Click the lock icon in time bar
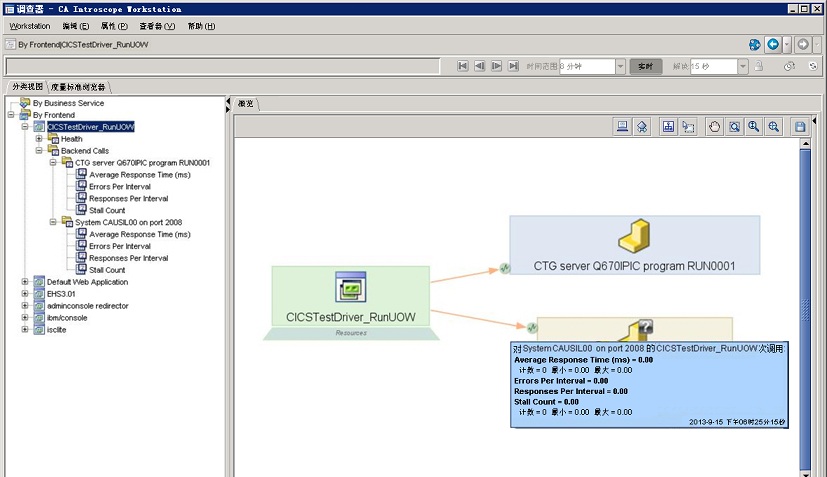 (x=759, y=66)
